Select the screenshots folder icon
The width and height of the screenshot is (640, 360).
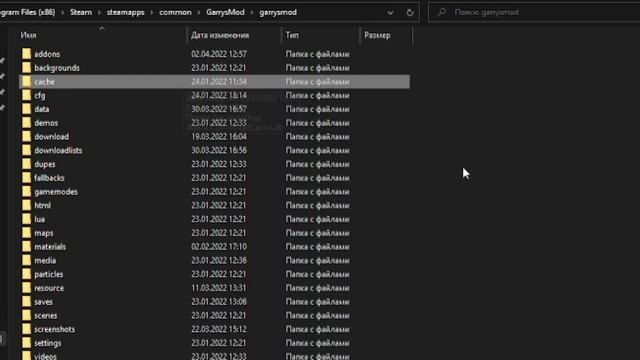[x=27, y=329]
